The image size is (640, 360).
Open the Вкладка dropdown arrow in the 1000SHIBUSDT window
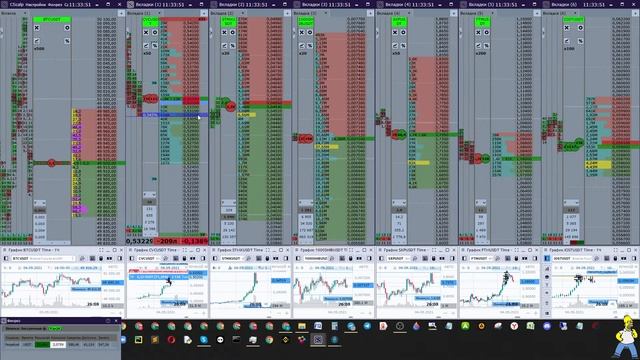tap(326, 13)
